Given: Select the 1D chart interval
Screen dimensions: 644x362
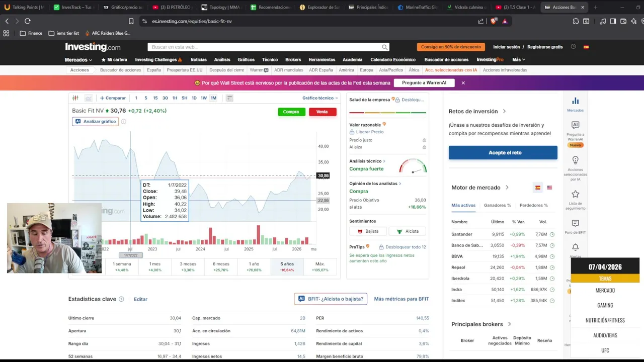Looking at the screenshot, I should 194,98.
